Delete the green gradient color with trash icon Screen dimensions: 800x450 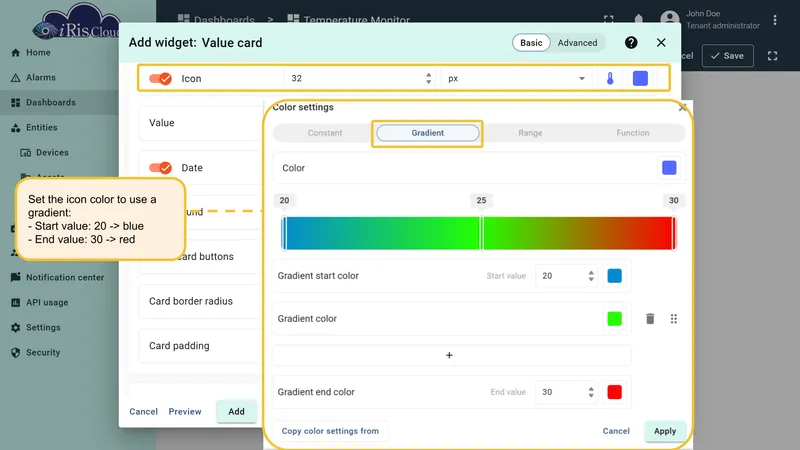(650, 319)
